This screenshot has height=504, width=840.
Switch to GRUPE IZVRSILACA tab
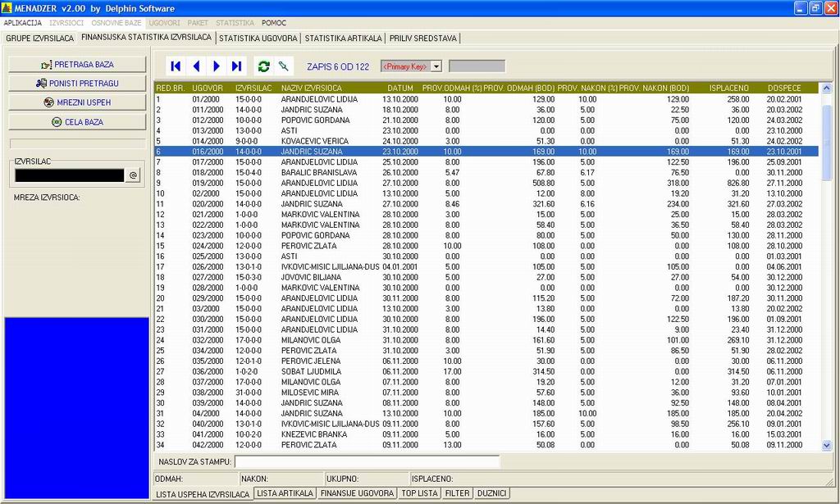(40, 39)
